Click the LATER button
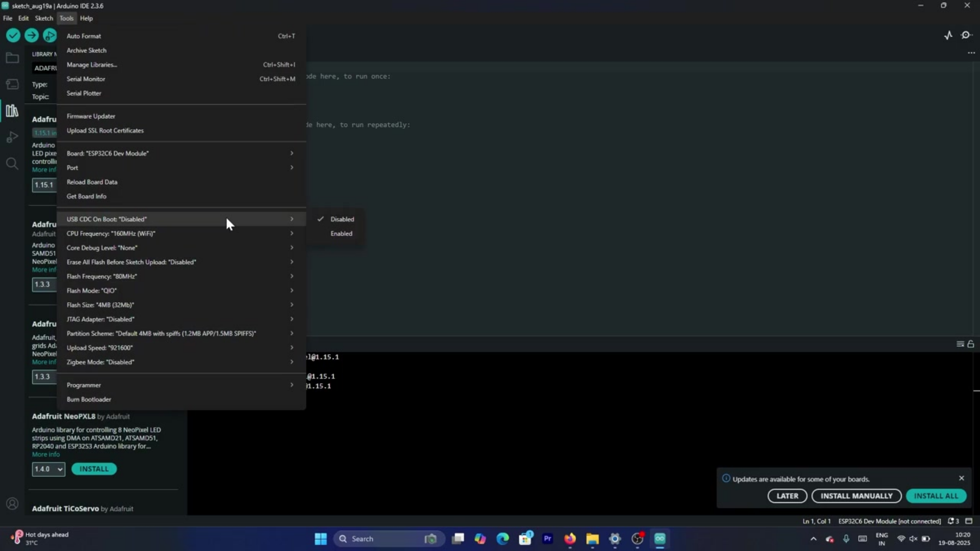Screen dimensions: 980x551 [x=787, y=496]
